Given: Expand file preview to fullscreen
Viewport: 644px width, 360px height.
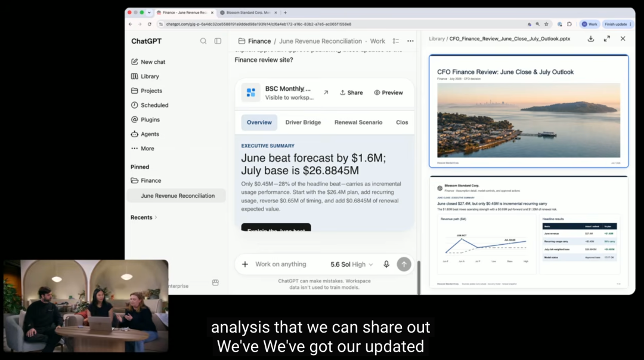Looking at the screenshot, I should pyautogui.click(x=606, y=39).
